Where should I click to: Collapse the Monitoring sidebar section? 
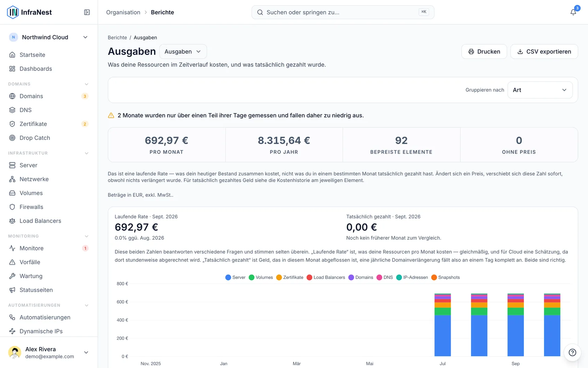tap(87, 236)
